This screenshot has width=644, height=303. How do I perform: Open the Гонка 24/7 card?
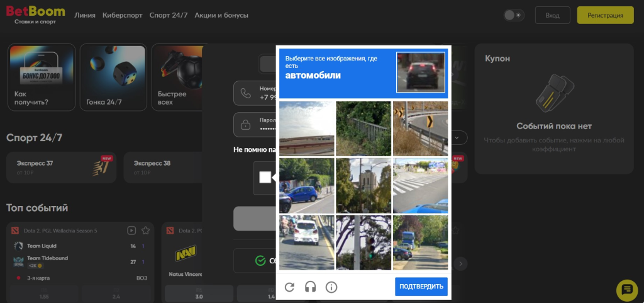[x=113, y=77]
